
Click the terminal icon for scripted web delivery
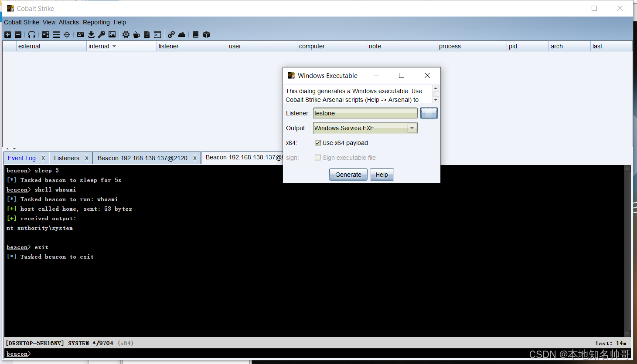tap(157, 34)
